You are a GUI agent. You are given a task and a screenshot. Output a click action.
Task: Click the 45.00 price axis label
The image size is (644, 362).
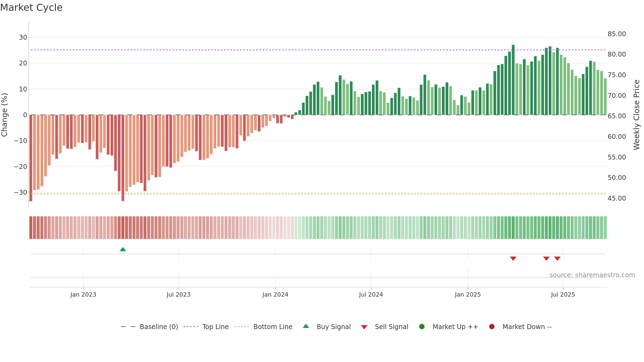pos(617,198)
